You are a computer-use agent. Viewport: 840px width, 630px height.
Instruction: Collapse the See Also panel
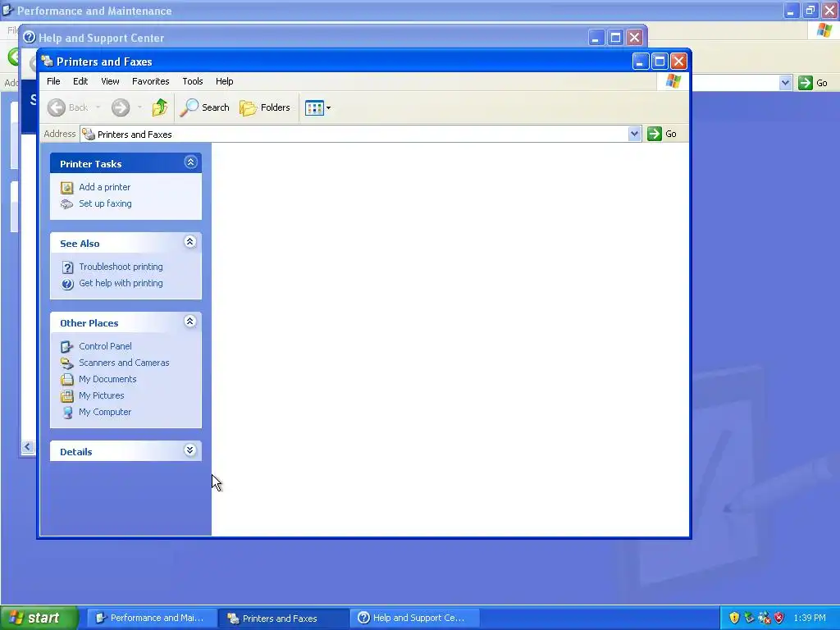click(x=189, y=242)
